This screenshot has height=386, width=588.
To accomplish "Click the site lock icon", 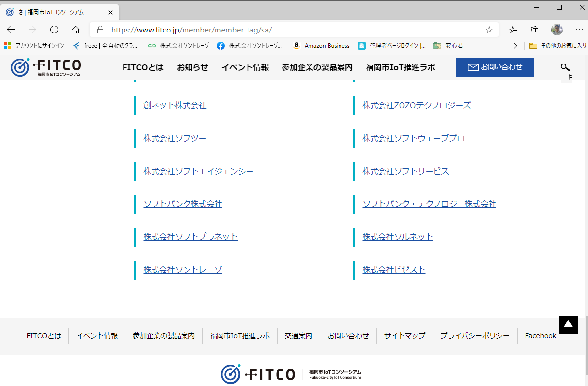I will [100, 30].
